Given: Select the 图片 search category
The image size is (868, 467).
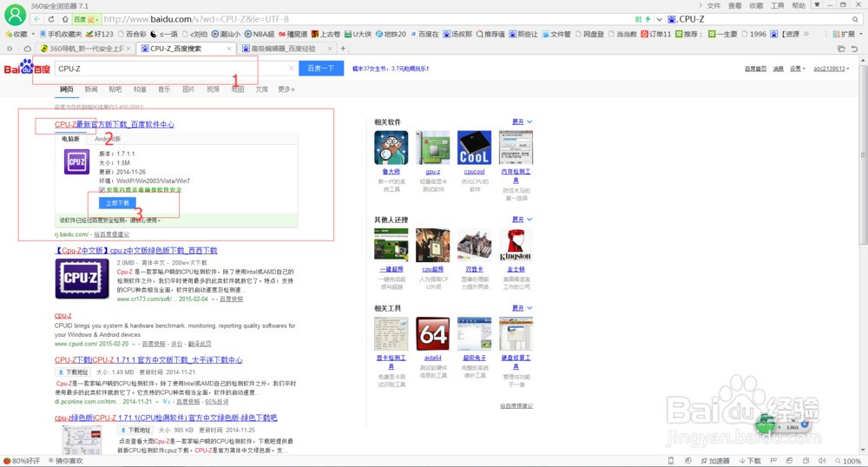Looking at the screenshot, I should click(188, 89).
